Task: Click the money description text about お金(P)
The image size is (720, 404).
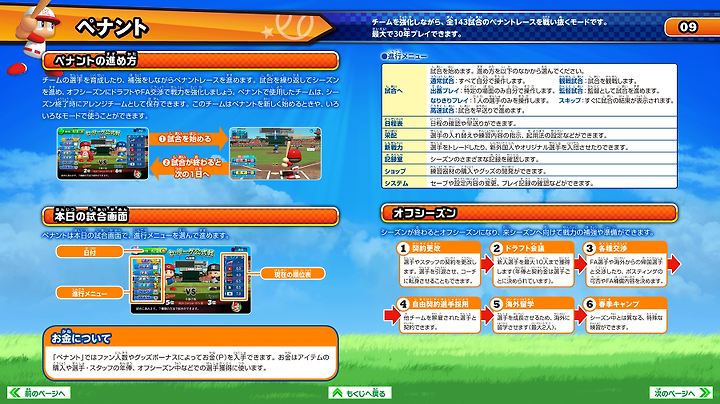Action: pos(191,362)
